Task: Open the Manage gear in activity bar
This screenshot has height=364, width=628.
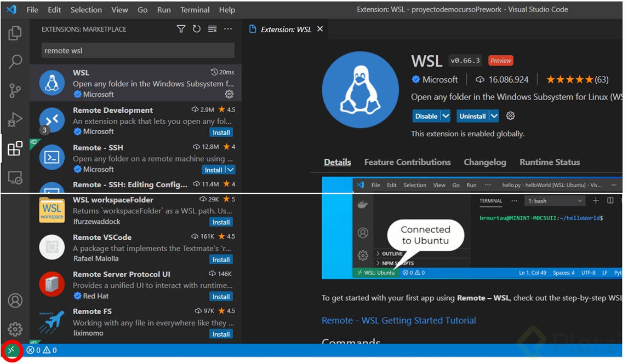Action: 15,329
